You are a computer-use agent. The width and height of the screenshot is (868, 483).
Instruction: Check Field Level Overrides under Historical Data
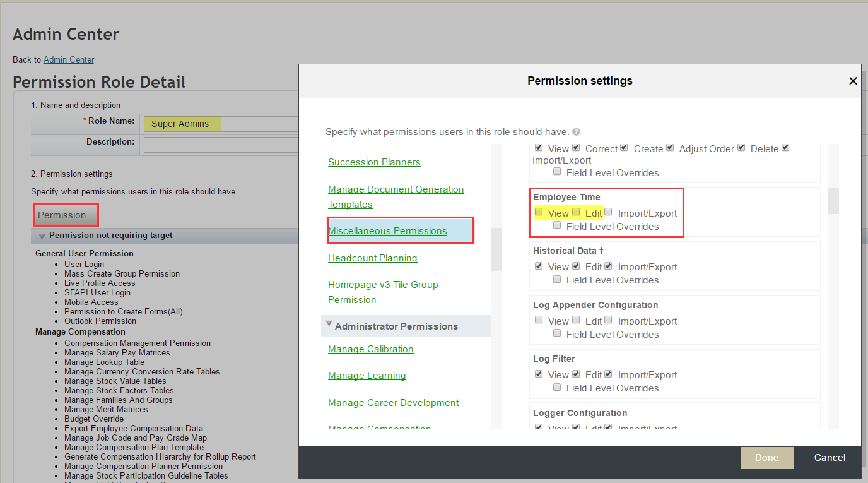click(x=557, y=279)
